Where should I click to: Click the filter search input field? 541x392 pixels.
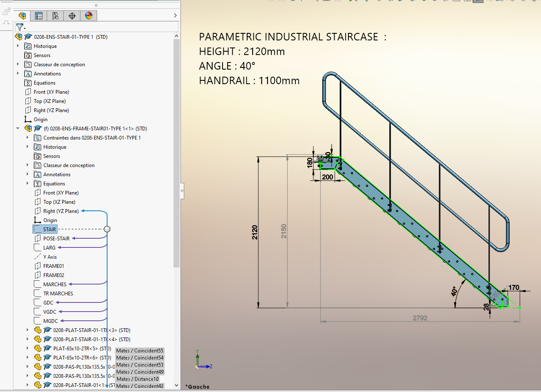(103, 27)
